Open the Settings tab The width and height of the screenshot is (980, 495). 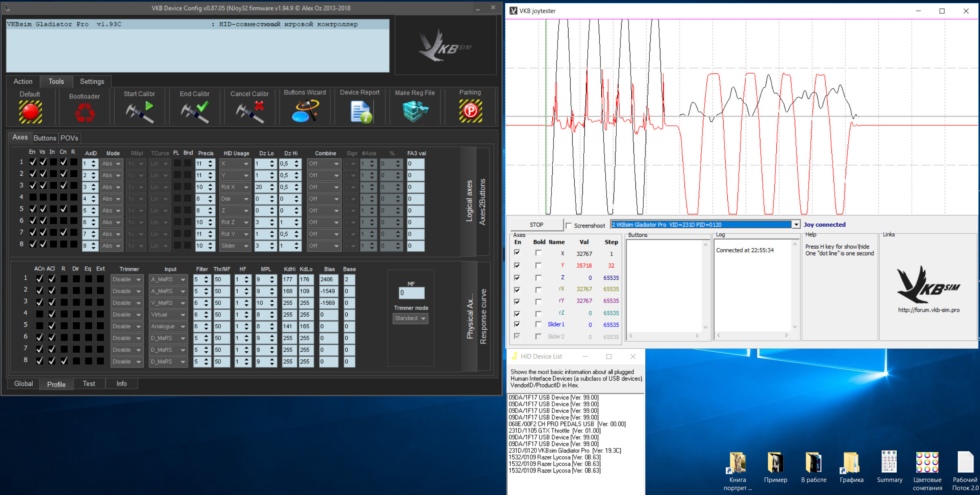(92, 81)
